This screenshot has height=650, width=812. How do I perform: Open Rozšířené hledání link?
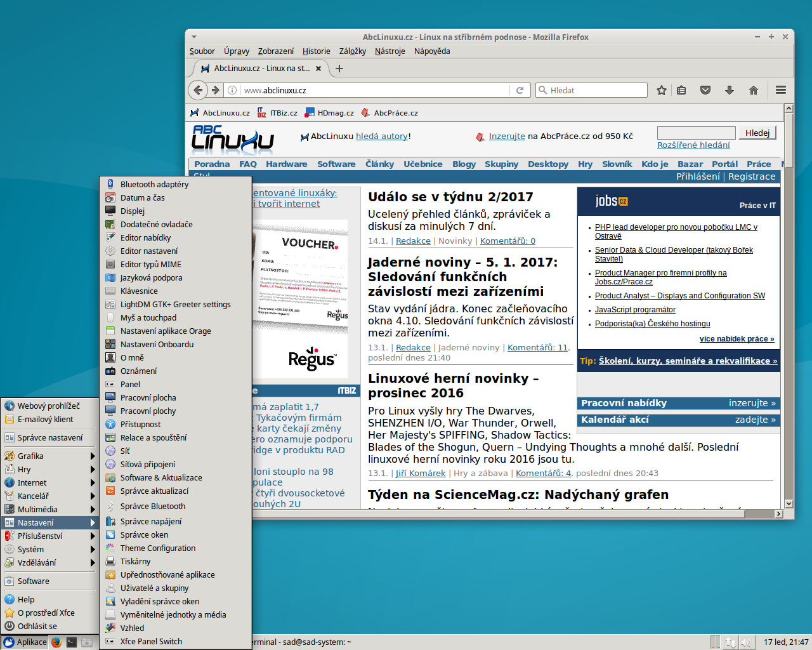click(x=693, y=145)
